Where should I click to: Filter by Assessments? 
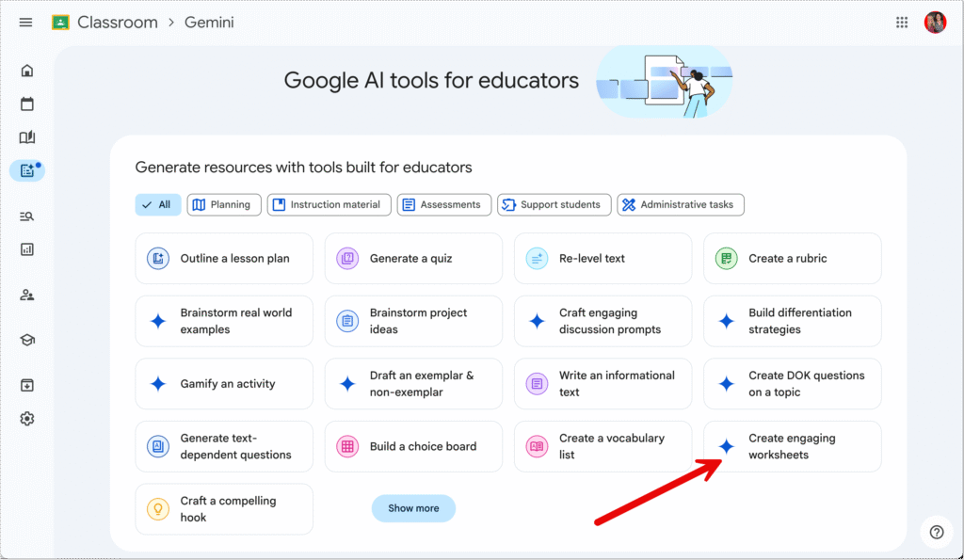point(444,204)
